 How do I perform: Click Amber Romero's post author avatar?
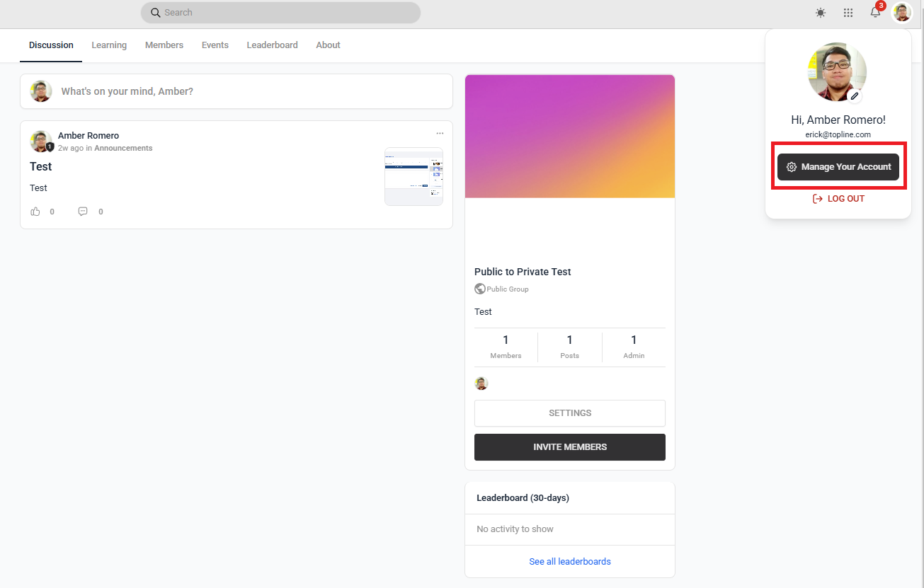pos(41,141)
